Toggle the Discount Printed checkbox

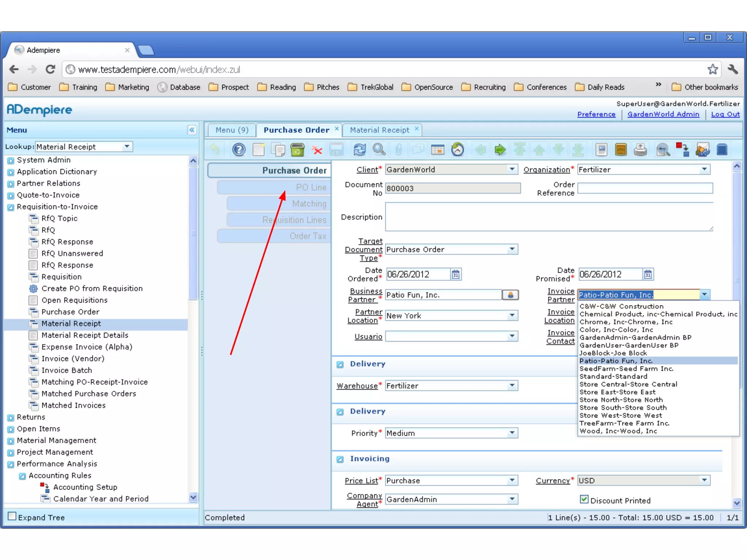(x=584, y=499)
